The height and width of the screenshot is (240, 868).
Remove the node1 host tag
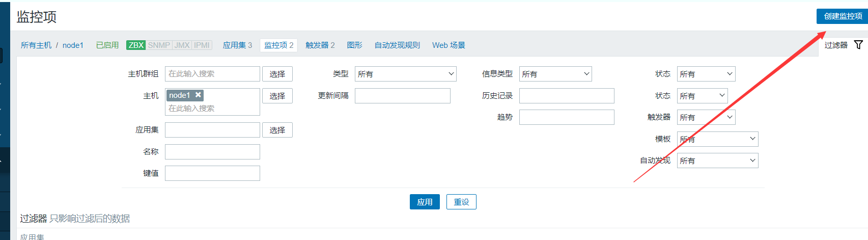199,95
